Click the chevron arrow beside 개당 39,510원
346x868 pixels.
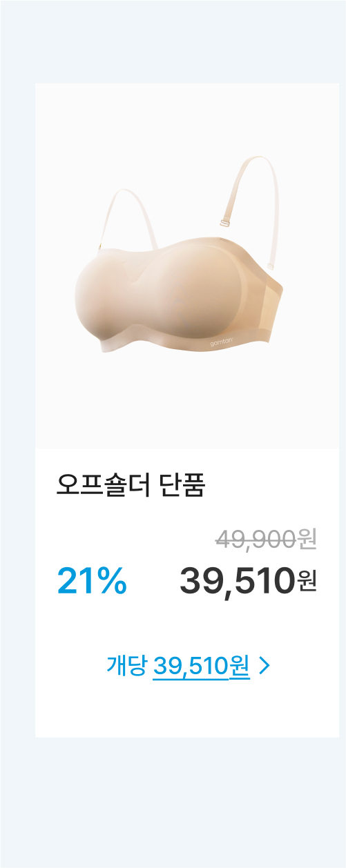266,666
